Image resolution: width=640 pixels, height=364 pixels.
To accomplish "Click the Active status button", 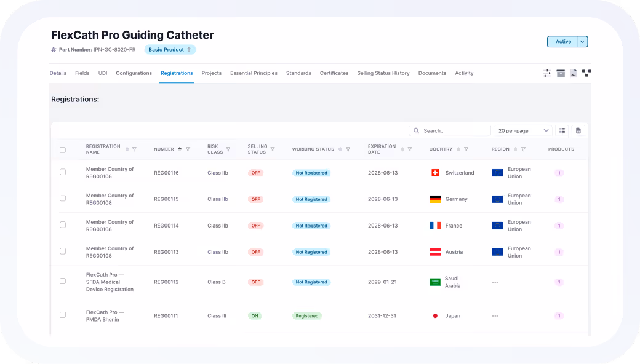I will [562, 42].
